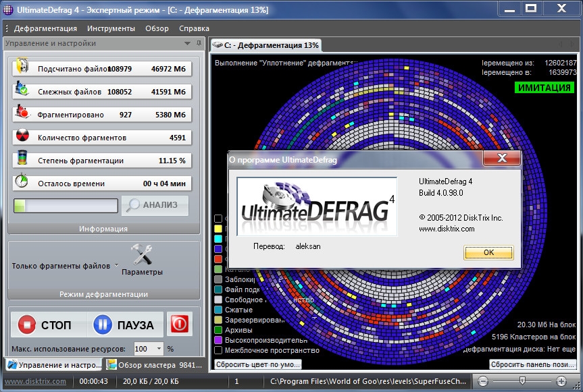This screenshot has height=392, width=583.
Task: Click the Свободное пространство color swatch
Action: pyautogui.click(x=218, y=299)
